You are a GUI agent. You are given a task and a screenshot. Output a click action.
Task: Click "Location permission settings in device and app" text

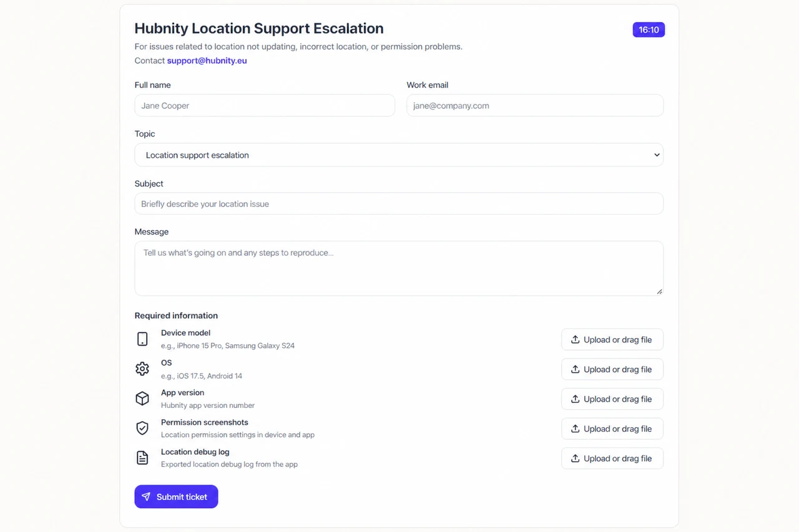coord(238,435)
